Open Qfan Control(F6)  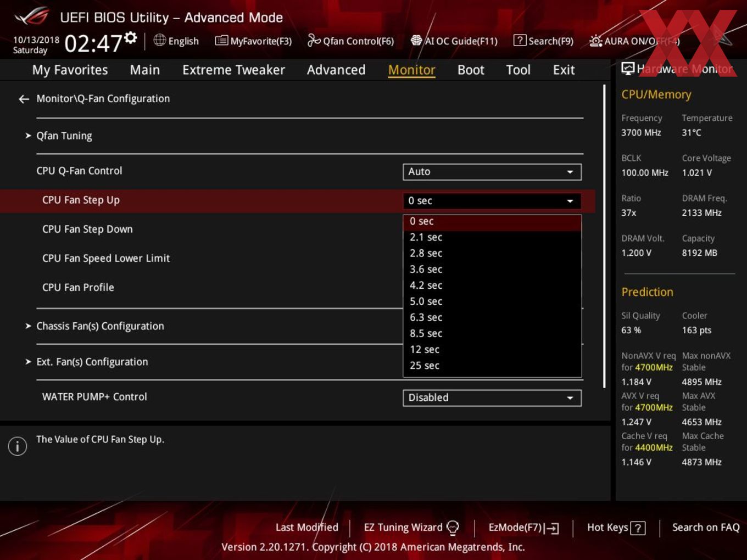click(350, 41)
